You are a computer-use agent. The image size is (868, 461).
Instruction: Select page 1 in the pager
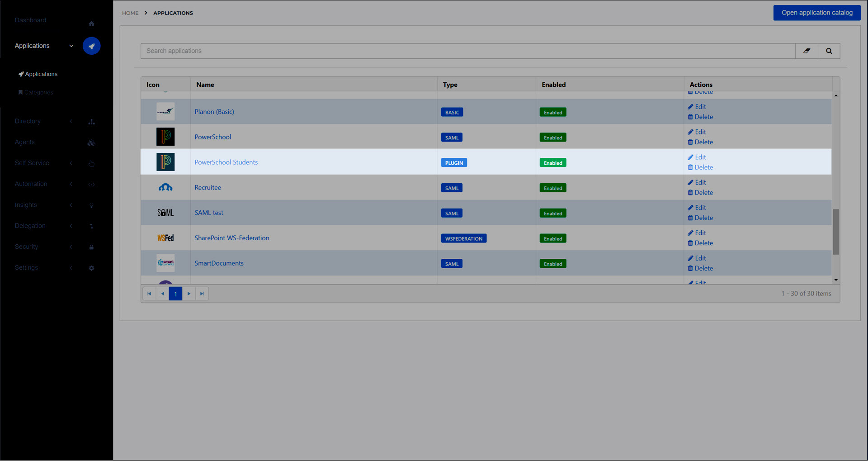[x=175, y=294]
